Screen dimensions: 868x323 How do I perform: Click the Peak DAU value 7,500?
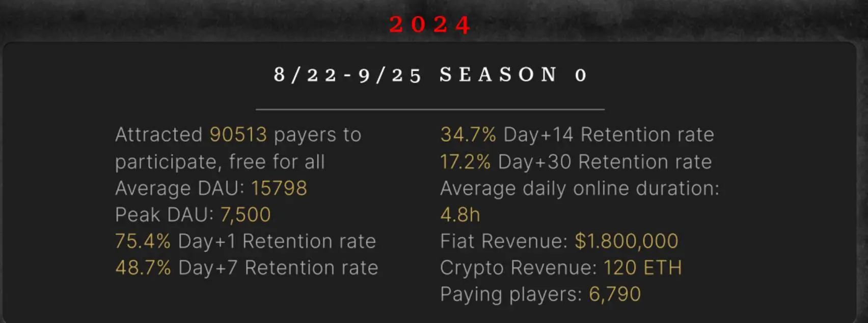(246, 215)
